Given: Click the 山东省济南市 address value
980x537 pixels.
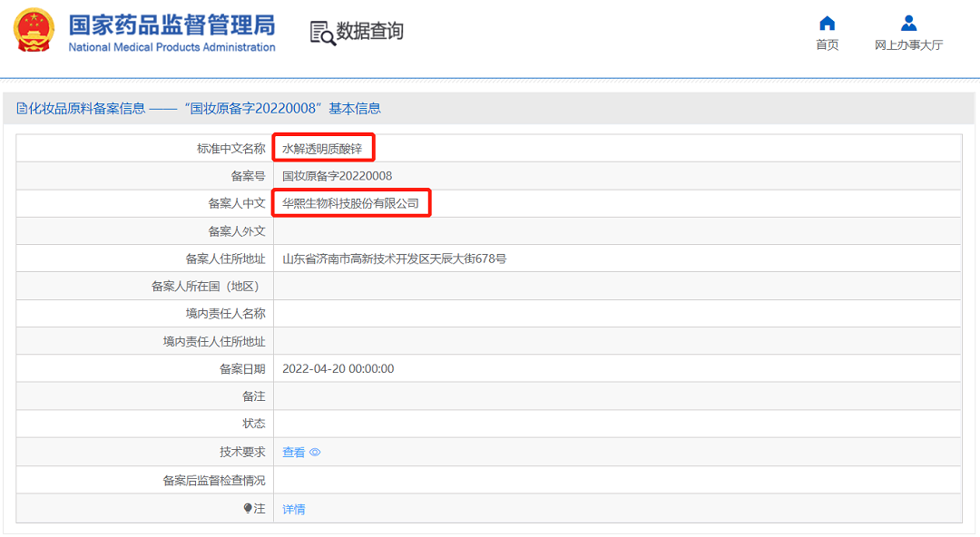Looking at the screenshot, I should [394, 259].
